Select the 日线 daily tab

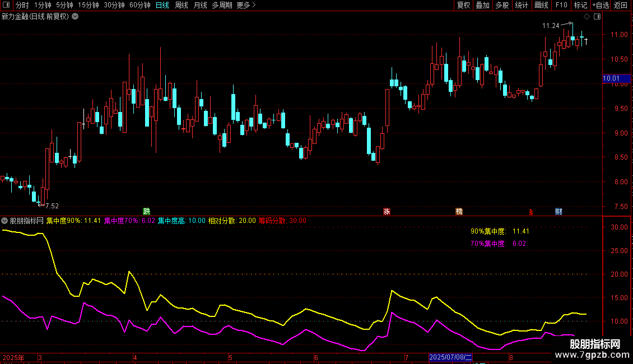[162, 5]
